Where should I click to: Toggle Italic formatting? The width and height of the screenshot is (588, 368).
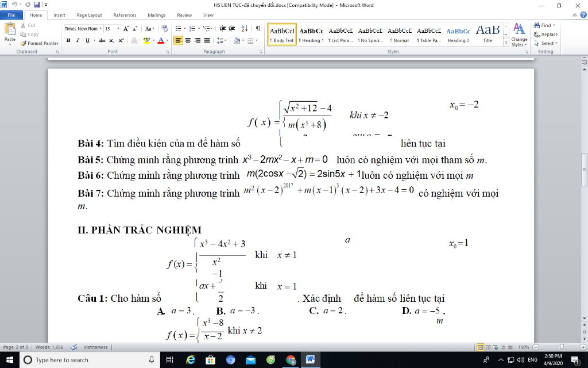78,40
